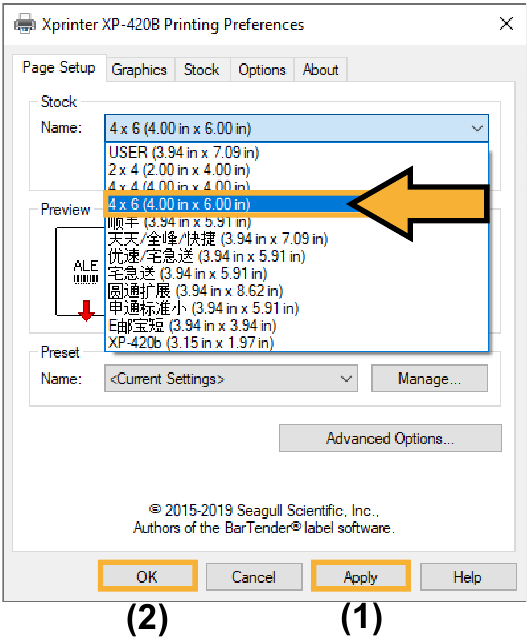Go to the Options tab
The image size is (528, 637).
point(262,69)
